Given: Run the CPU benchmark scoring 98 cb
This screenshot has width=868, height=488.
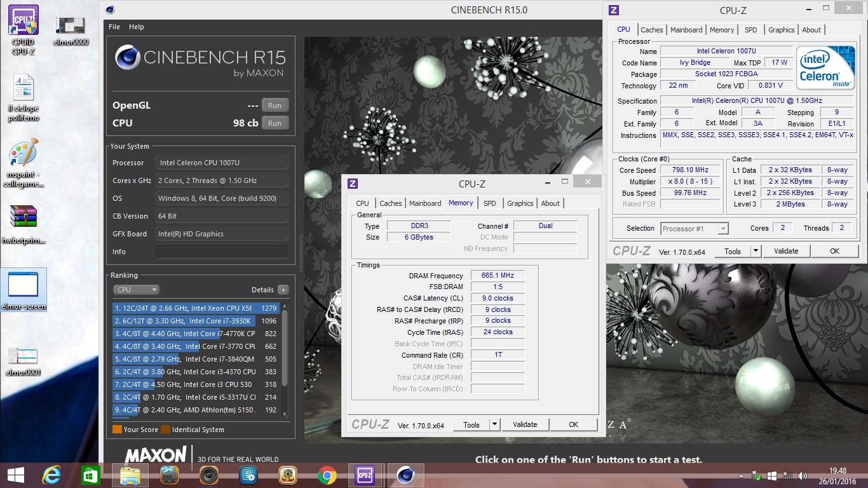Looking at the screenshot, I should 275,123.
